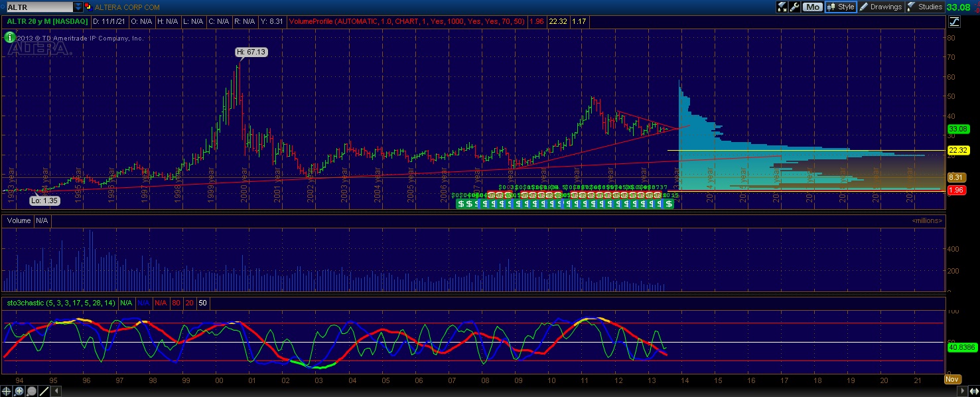This screenshot has width=980, height=397.
Task: Click the Volume N/A value box
Action: pos(42,220)
